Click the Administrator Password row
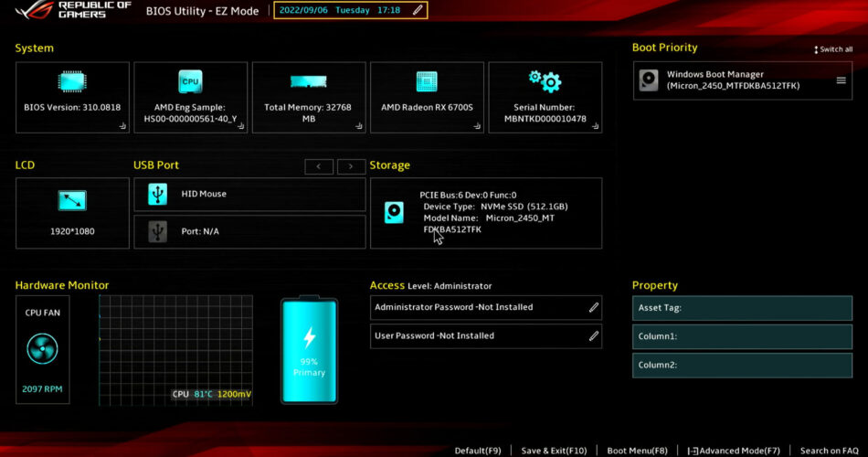The image size is (868, 457). pyautogui.click(x=485, y=307)
